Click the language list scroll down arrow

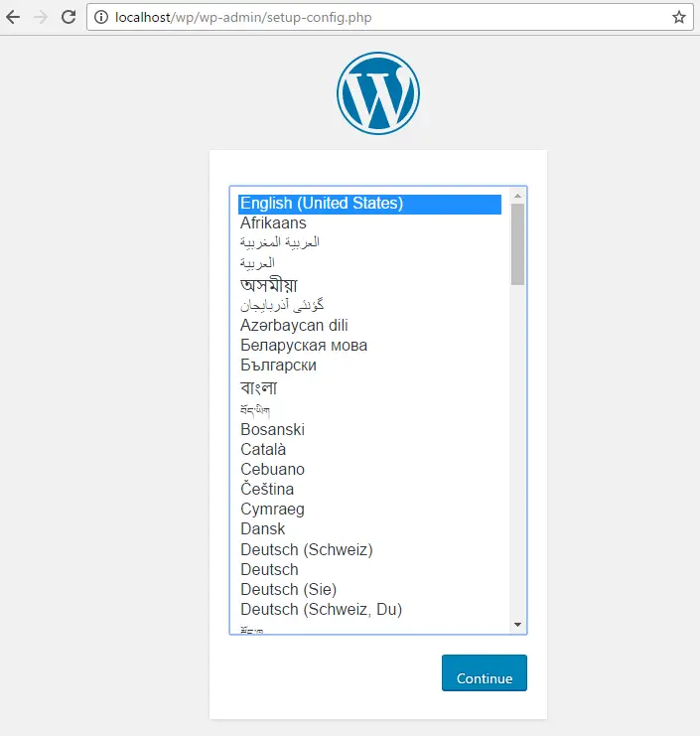click(518, 625)
